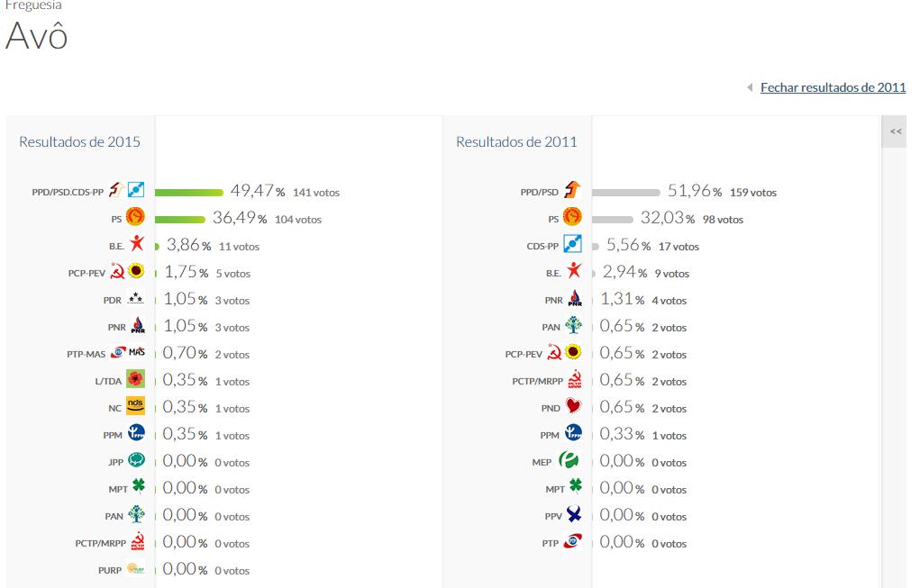Collapse the 2011 panel with the << button
This screenshot has width=920, height=588.
(x=896, y=131)
